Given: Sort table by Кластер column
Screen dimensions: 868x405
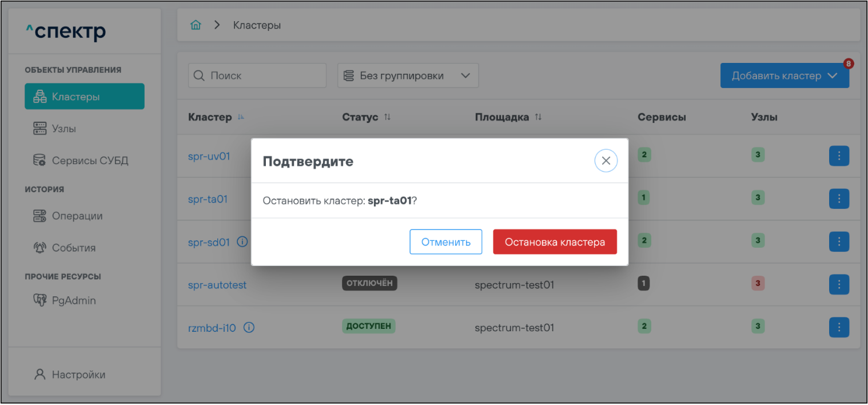Looking at the screenshot, I should click(x=241, y=117).
